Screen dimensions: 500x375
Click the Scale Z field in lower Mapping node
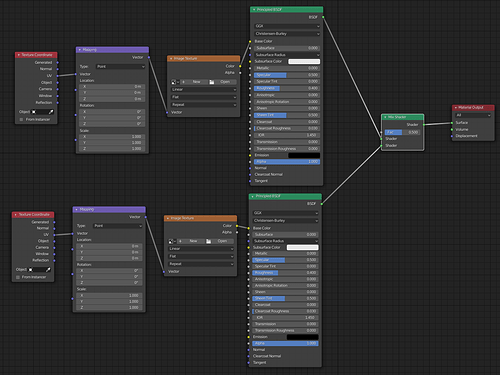click(109, 307)
